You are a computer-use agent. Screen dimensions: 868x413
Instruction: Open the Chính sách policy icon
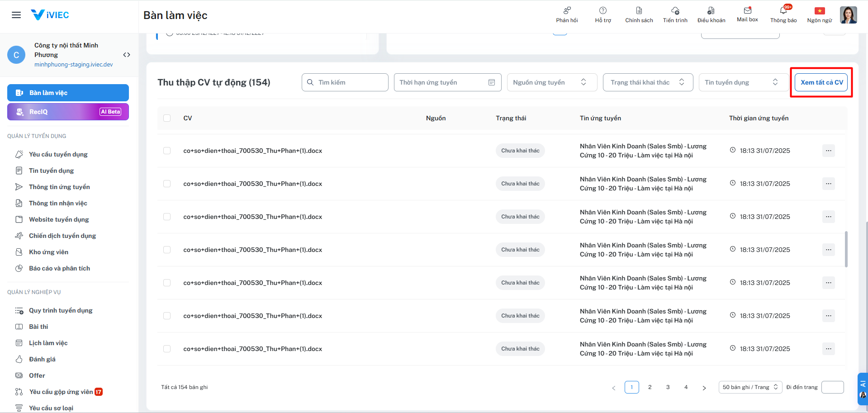coord(639,14)
